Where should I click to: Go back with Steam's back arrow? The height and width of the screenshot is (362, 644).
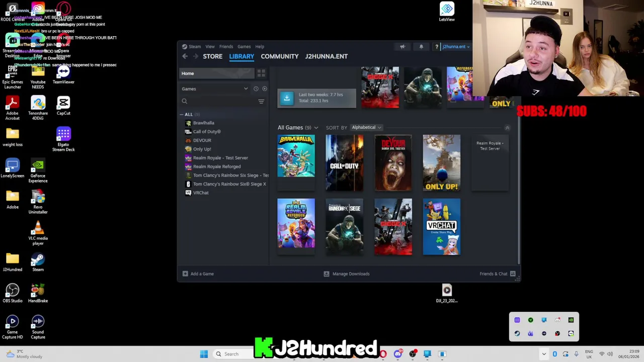(x=185, y=56)
